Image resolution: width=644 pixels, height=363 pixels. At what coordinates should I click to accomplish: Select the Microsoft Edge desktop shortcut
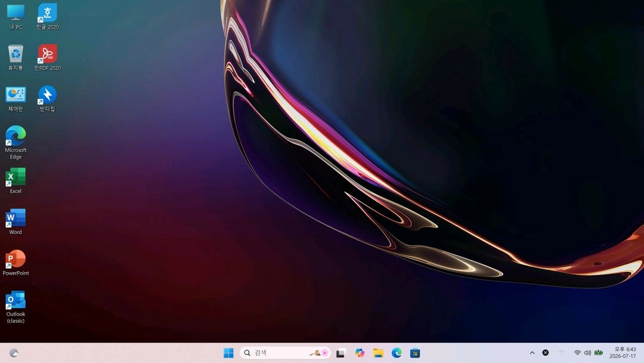click(x=16, y=143)
